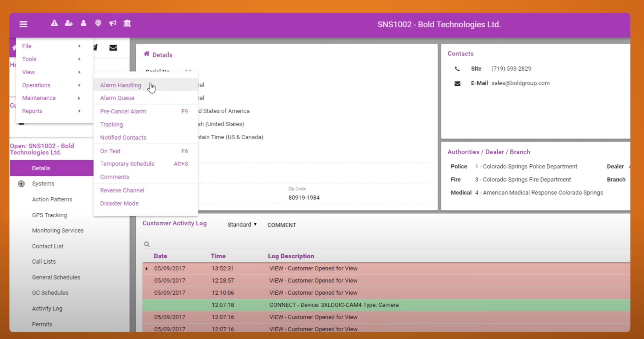Click the hamburger menu icon
The height and width of the screenshot is (339, 644).
point(23,24)
